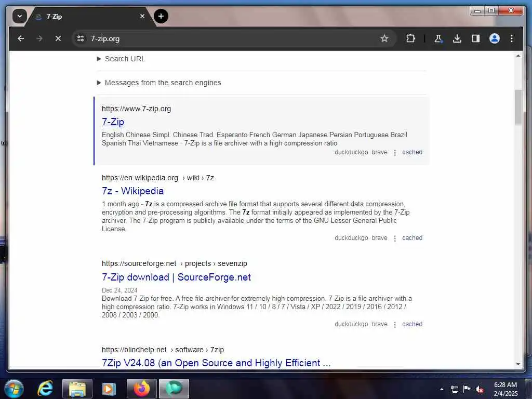Open the tab search dropdown arrow
Screen dimensions: 532x399
click(x=20, y=16)
